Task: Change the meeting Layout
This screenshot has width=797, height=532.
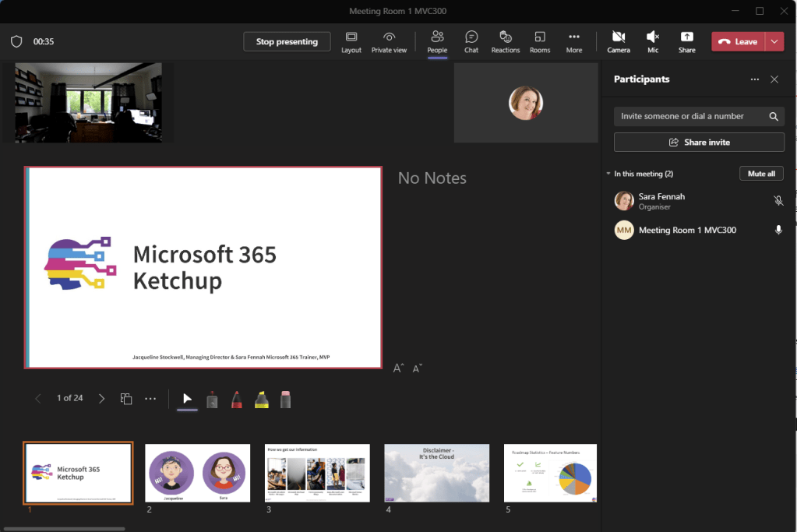Action: pos(351,41)
